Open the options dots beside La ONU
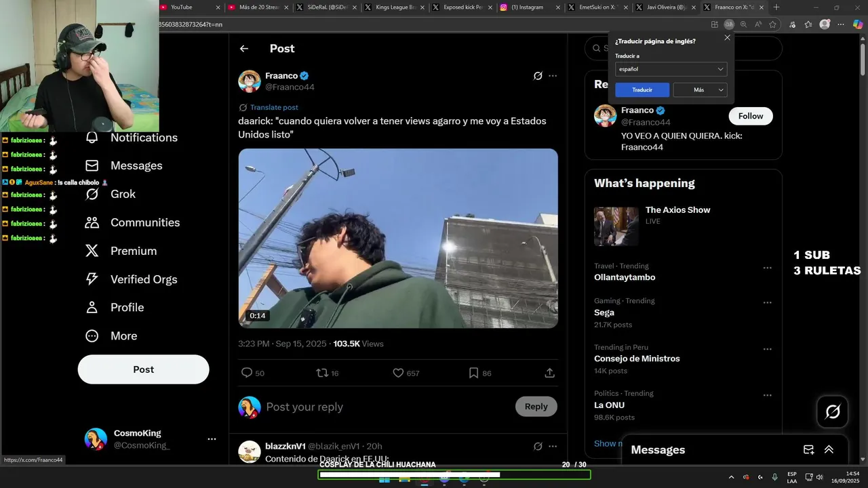This screenshot has width=868, height=488. 767,395
